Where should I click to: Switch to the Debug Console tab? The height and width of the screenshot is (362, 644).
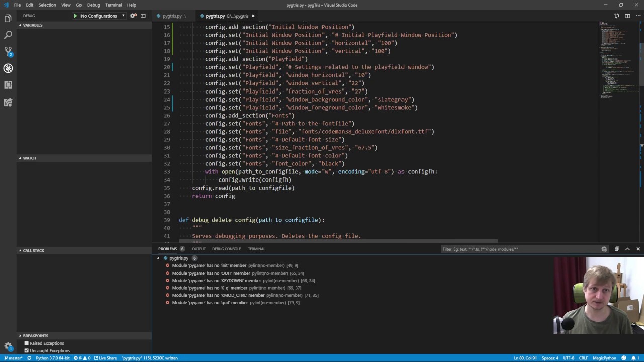pyautogui.click(x=226, y=249)
